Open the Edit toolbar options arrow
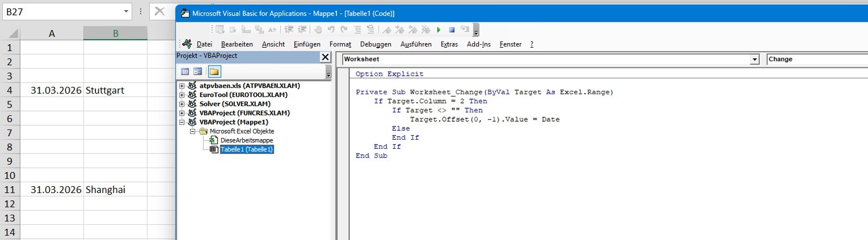The image size is (868, 240). pyautogui.click(x=476, y=30)
